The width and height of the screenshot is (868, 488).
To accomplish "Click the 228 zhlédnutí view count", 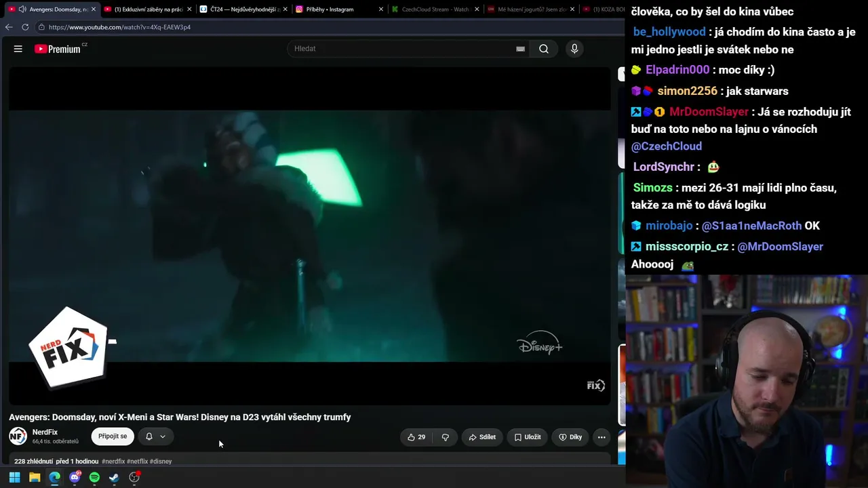I will [x=33, y=462].
